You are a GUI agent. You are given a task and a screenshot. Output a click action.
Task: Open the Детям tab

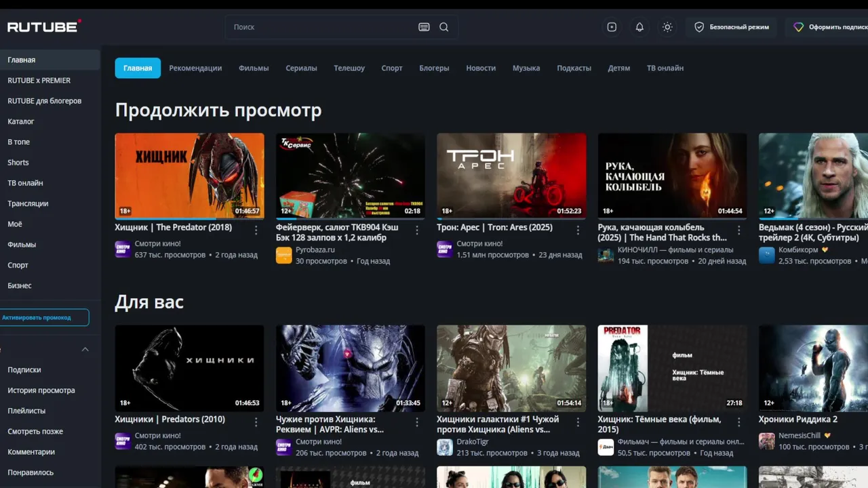point(619,68)
